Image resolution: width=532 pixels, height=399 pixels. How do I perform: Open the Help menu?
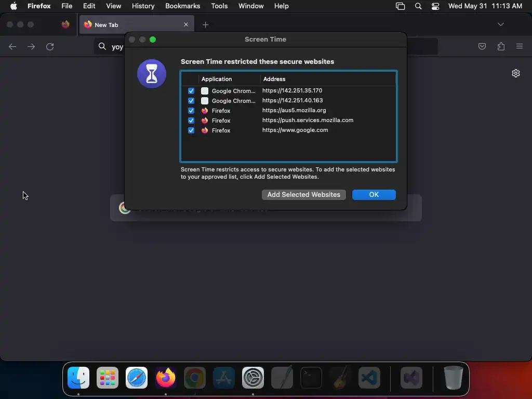(281, 6)
